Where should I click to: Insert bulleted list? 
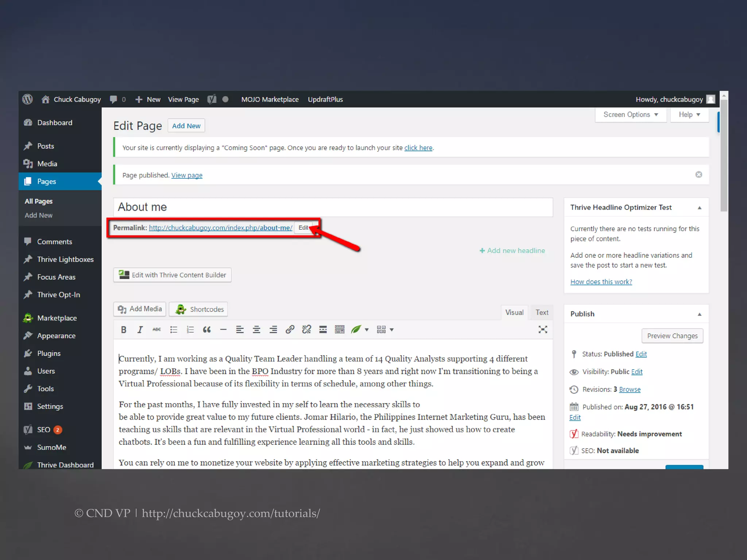pos(174,330)
